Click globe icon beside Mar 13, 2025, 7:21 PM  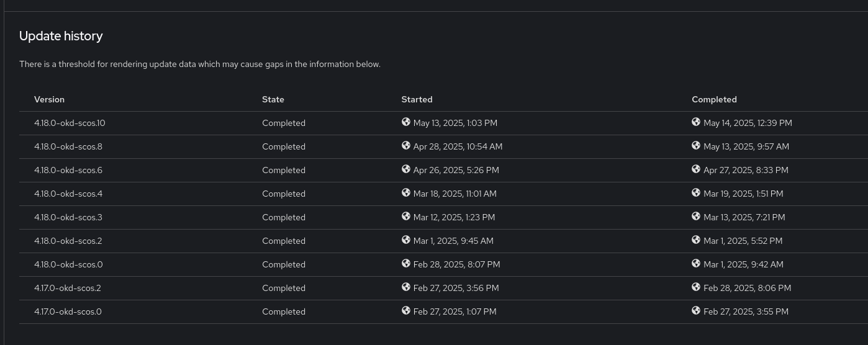[696, 217]
